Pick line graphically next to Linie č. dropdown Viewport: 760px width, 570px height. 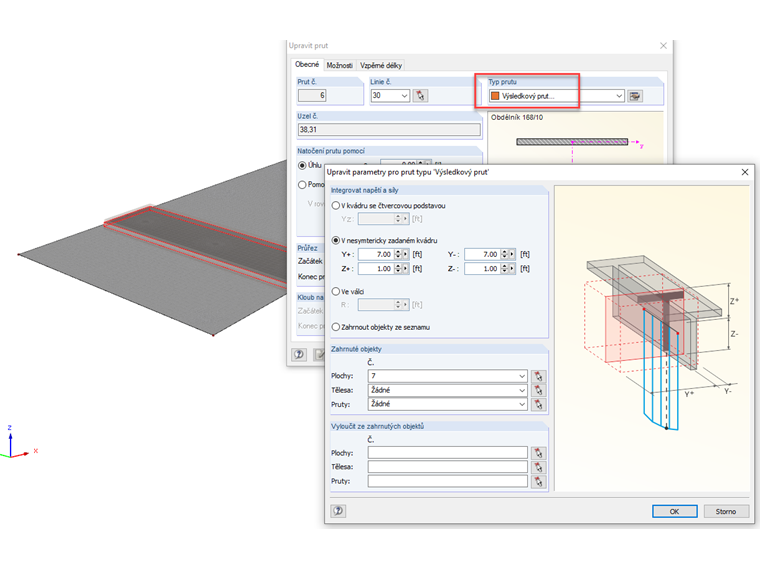(x=420, y=95)
